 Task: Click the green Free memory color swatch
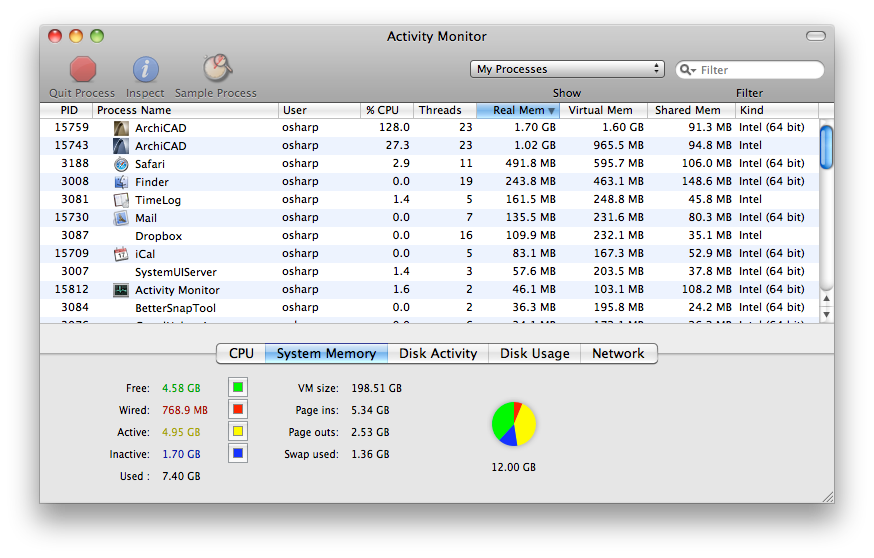(x=238, y=387)
